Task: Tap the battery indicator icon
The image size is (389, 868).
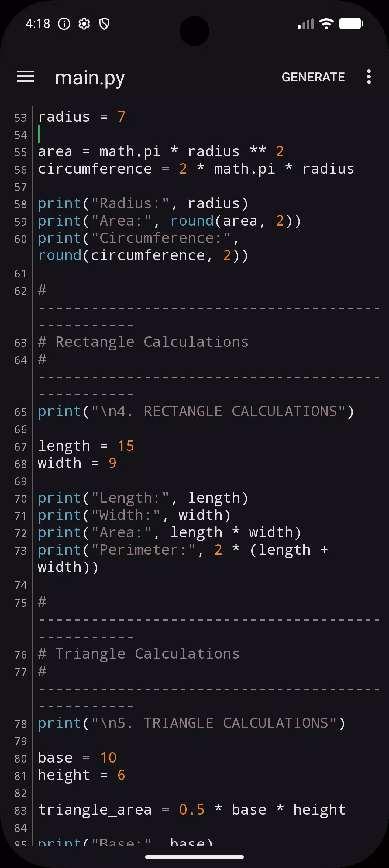Action: [x=351, y=24]
